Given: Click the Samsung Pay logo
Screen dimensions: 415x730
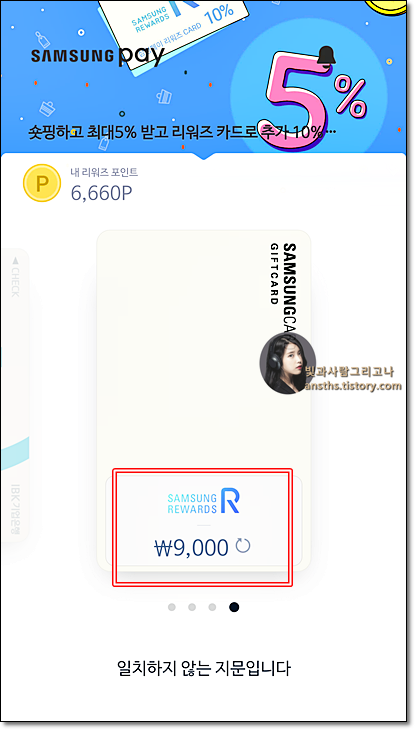Looking at the screenshot, I should [97, 56].
